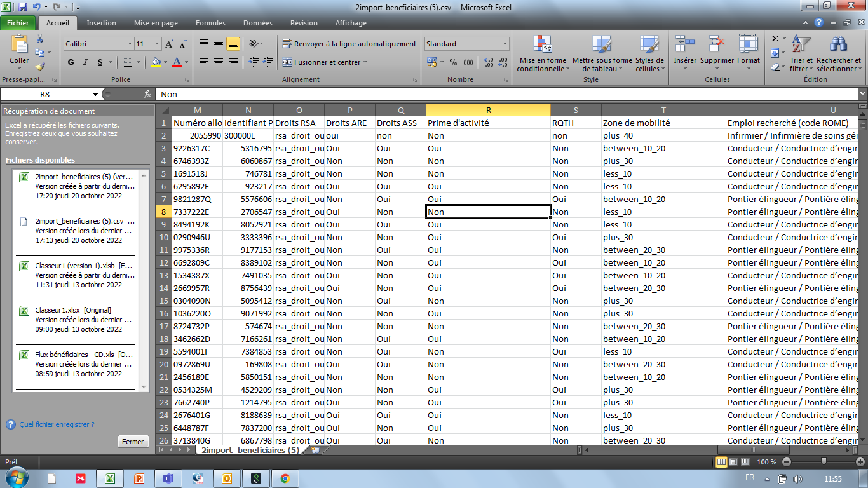This screenshot has width=868, height=488.
Task: Switch to the Formules tab
Action: pos(210,23)
